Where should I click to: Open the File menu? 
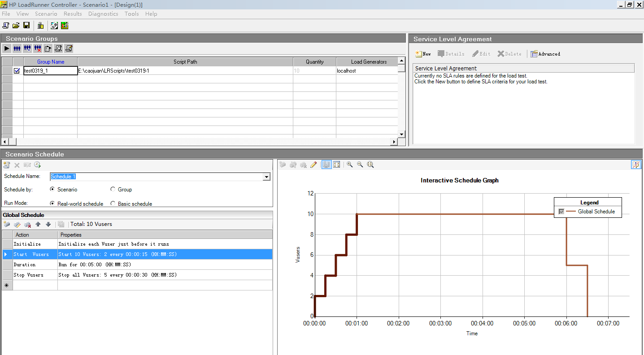tap(6, 14)
